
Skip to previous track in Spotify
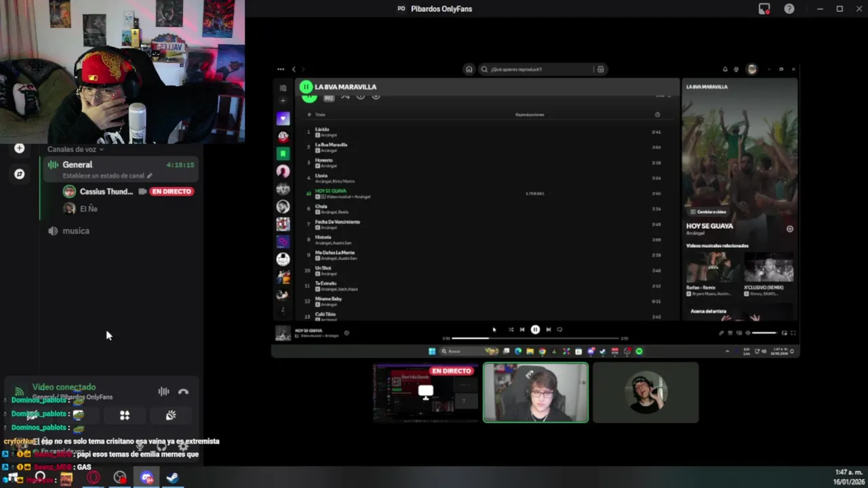(x=522, y=329)
